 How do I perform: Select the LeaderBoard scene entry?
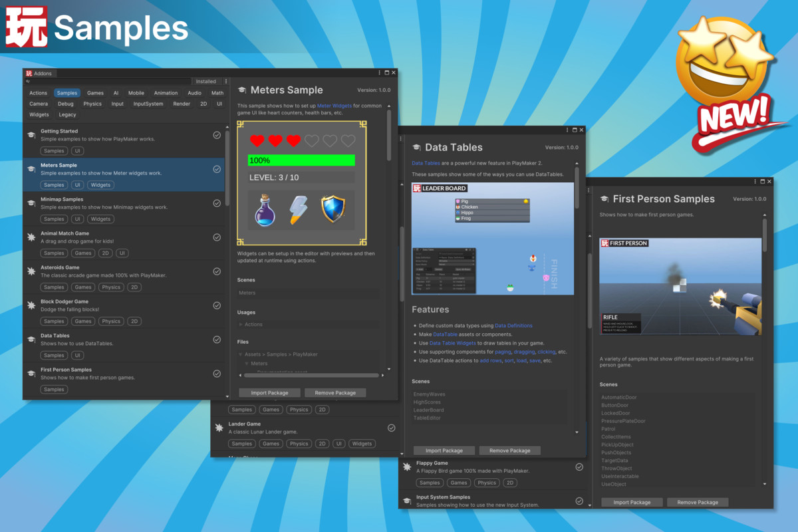click(x=429, y=410)
